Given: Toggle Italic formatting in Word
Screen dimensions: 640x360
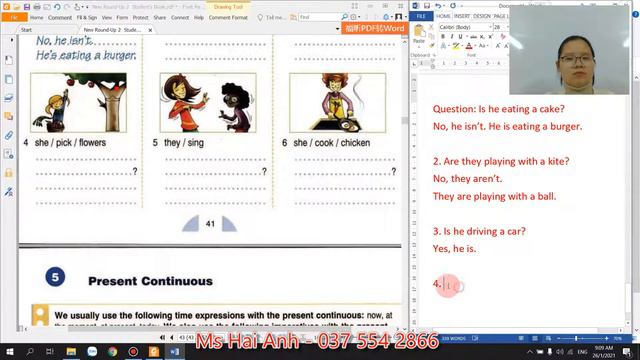Looking at the screenshot, I should coord(452,37).
